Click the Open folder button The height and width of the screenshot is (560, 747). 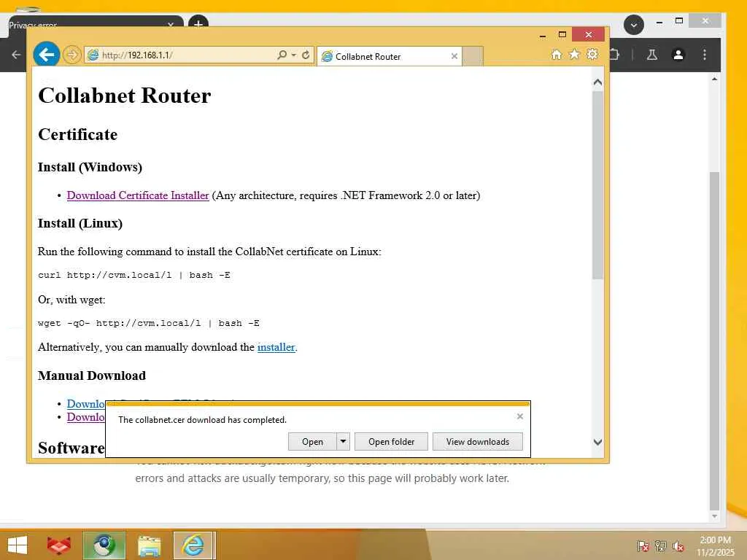(391, 442)
